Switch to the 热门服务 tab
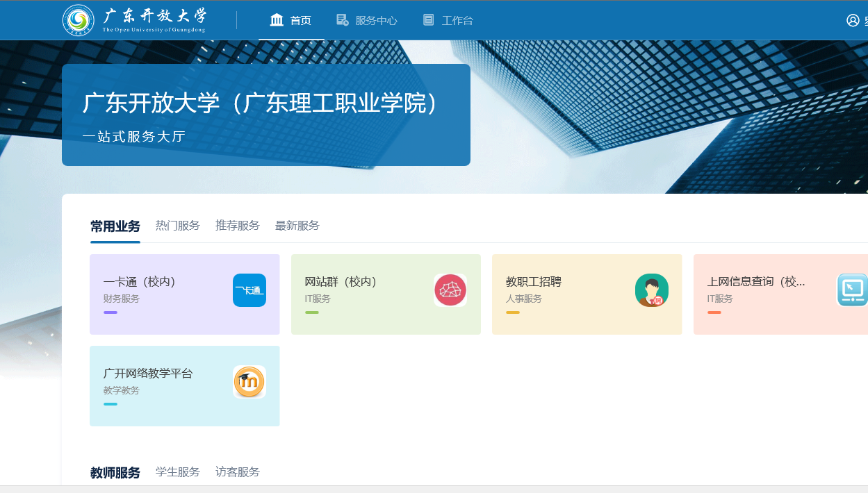This screenshot has height=493, width=868. point(178,226)
